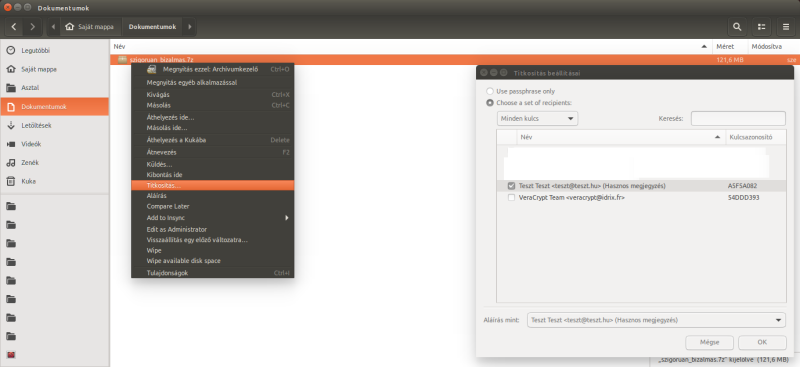Open Asztal folder in the sidebar
This screenshot has width=800, height=367.
point(55,88)
